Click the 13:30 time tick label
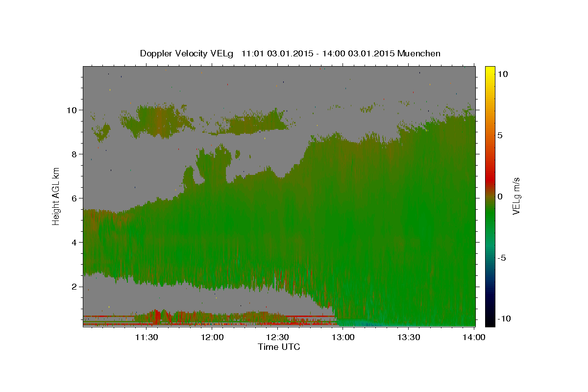The height and width of the screenshot is (392, 588). [409, 337]
